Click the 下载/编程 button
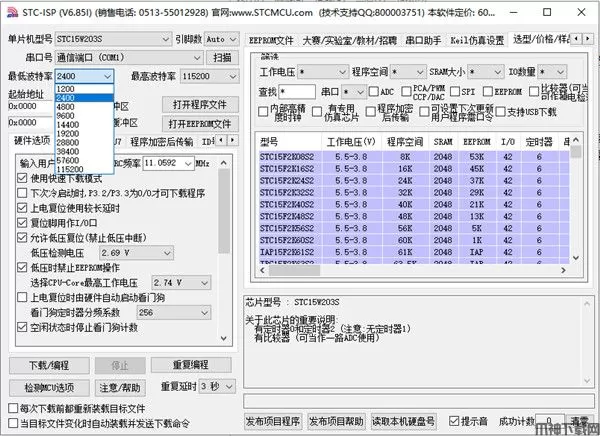 pos(49,365)
